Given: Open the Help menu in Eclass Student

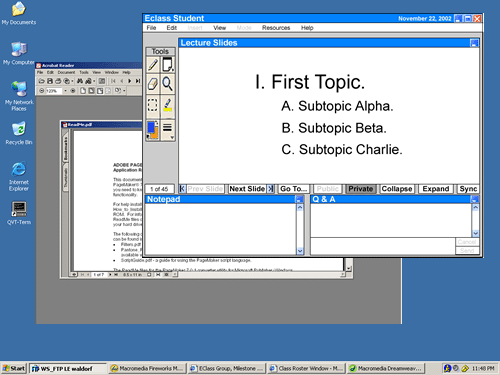Looking at the screenshot, I should (307, 28).
